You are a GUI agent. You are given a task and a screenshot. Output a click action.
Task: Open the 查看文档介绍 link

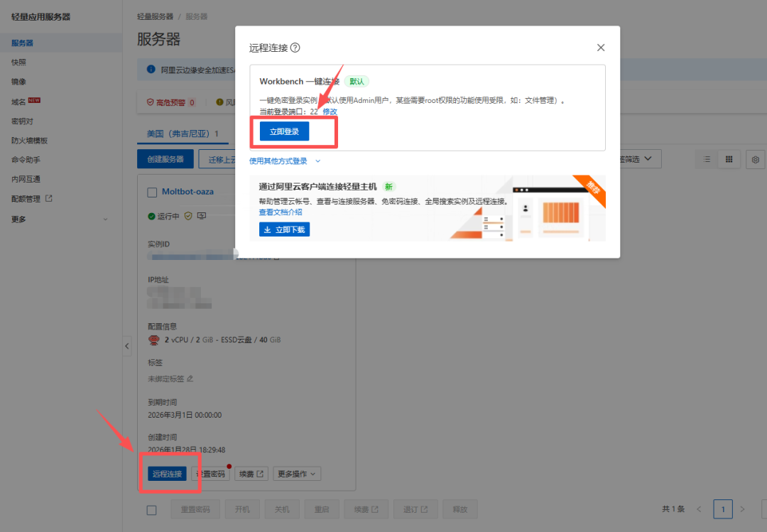[x=281, y=212]
